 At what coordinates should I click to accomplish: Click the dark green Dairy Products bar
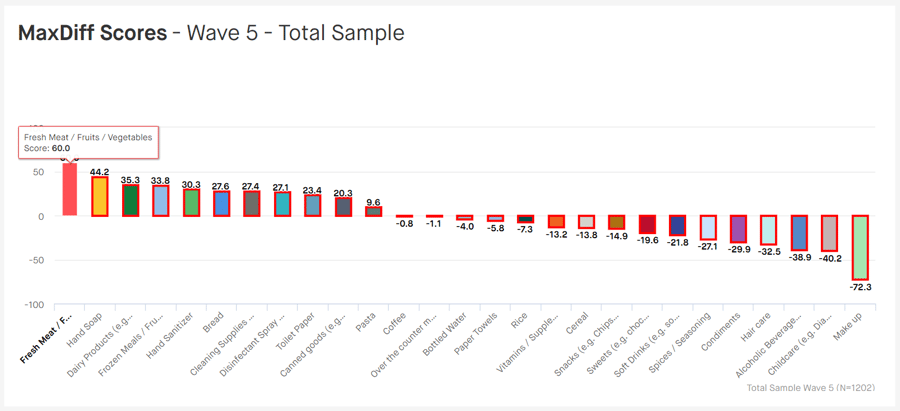coord(130,200)
